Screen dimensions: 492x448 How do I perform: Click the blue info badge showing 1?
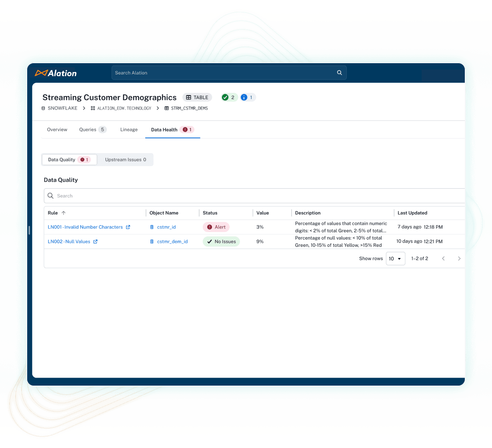[x=248, y=97]
